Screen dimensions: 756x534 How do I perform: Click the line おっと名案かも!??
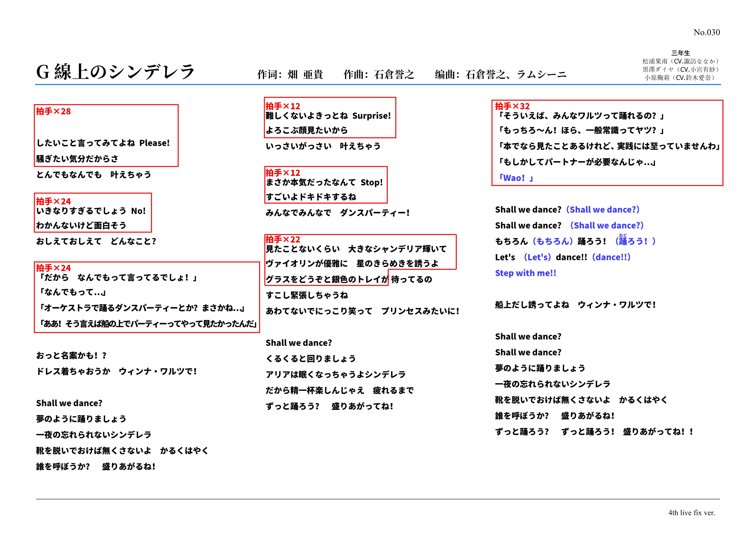click(x=71, y=355)
